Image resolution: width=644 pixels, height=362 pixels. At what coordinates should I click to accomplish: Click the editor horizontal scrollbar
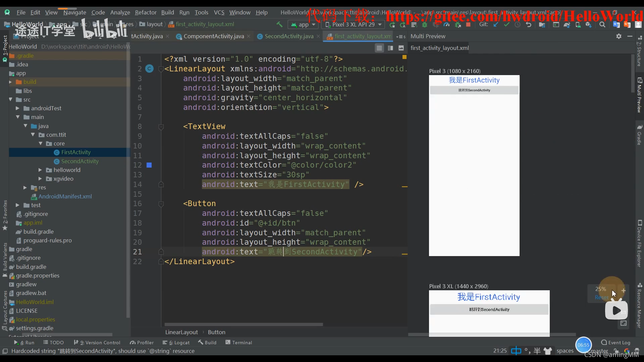pyautogui.click(x=244, y=324)
